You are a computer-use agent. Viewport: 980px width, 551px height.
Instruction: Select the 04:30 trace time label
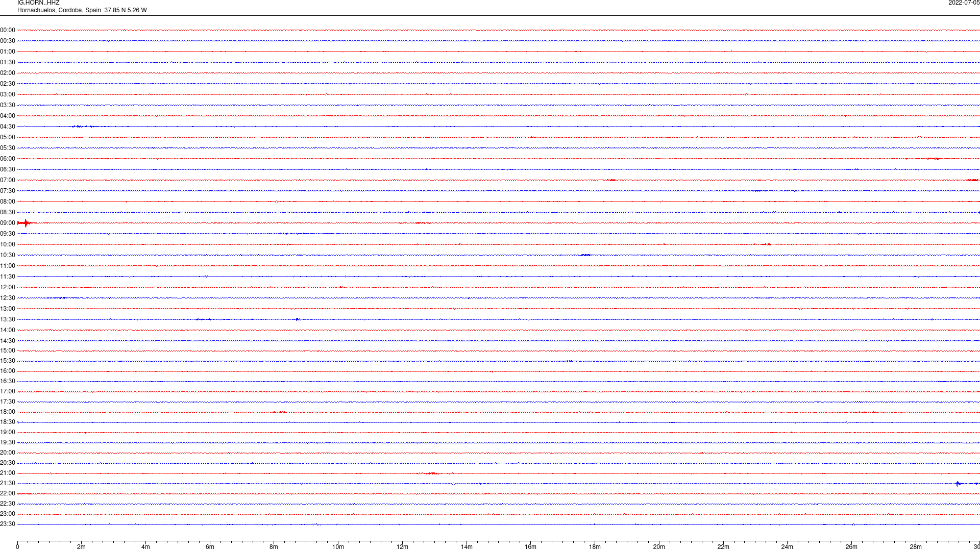8,127
